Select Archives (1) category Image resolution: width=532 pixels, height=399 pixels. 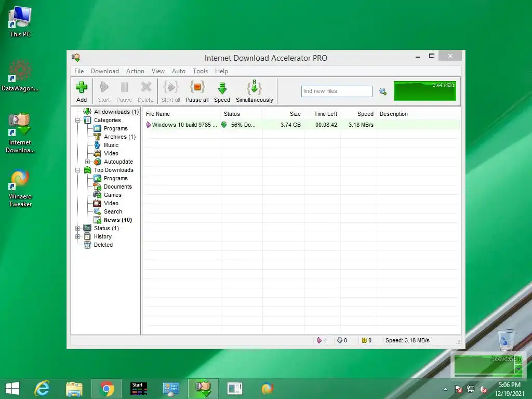click(x=119, y=137)
